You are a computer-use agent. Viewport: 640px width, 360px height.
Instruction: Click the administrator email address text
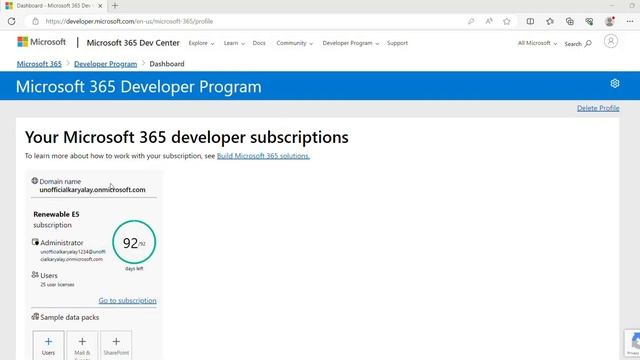pos(73,256)
